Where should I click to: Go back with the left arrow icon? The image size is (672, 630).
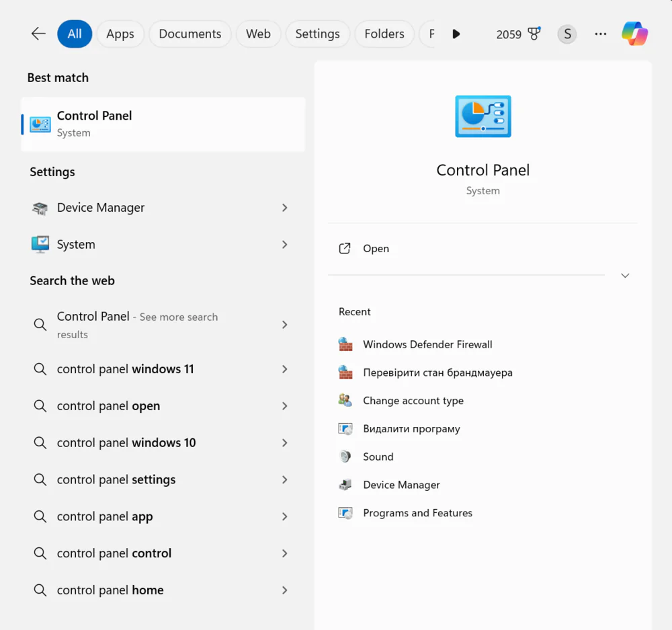[38, 34]
